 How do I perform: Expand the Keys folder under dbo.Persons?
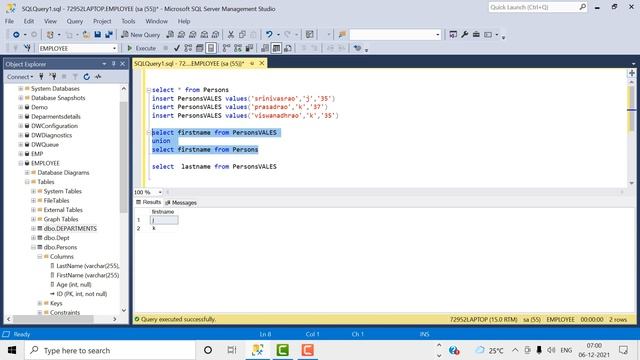pos(40,303)
